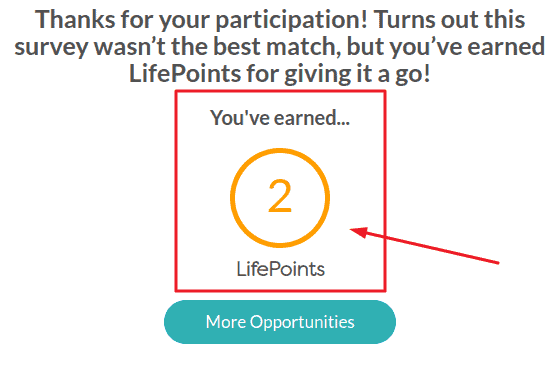Click the bottom border of the red box
The height and width of the screenshot is (369, 556).
tap(280, 290)
